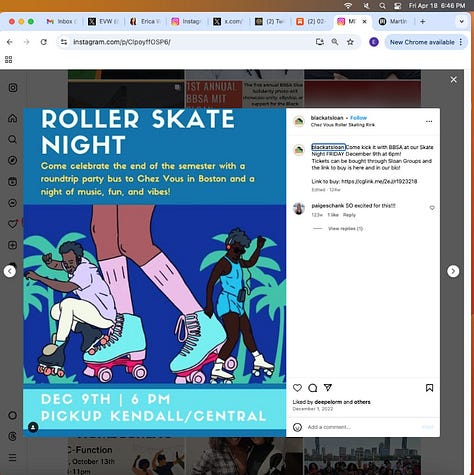Open blackatsloan profile from header

(327, 118)
